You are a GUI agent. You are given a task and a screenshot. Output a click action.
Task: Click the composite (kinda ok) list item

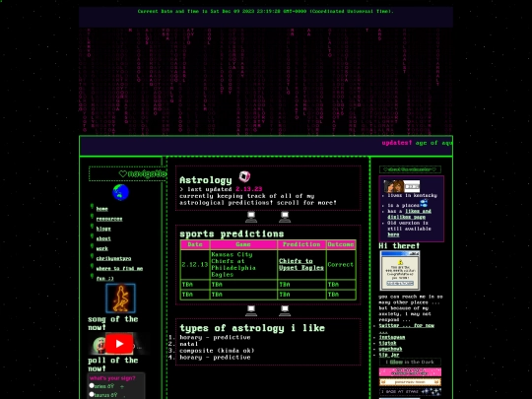pyautogui.click(x=217, y=351)
